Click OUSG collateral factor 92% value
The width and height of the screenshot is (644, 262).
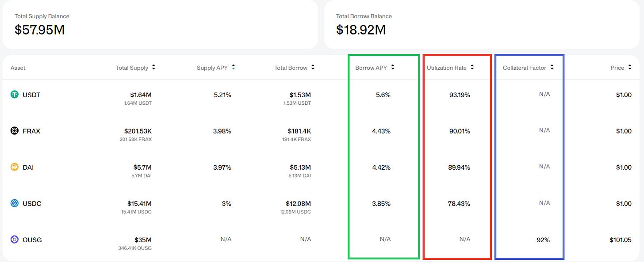pos(543,240)
